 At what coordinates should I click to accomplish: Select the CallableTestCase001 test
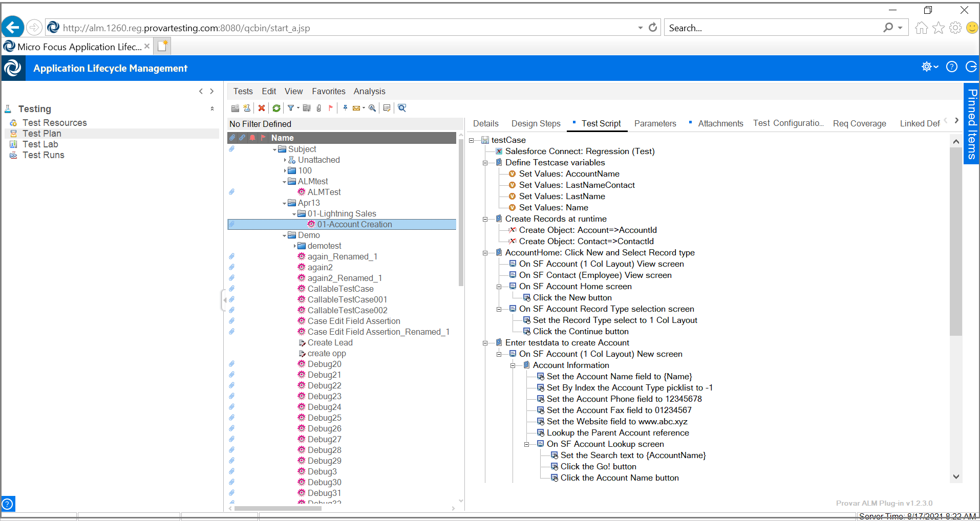(347, 299)
